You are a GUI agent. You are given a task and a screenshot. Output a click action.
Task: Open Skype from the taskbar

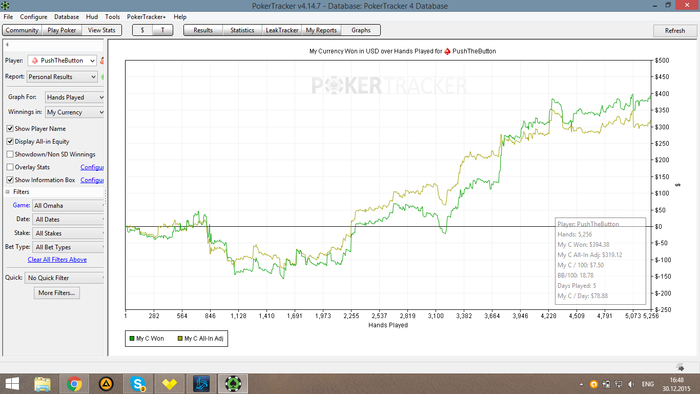coord(138,384)
